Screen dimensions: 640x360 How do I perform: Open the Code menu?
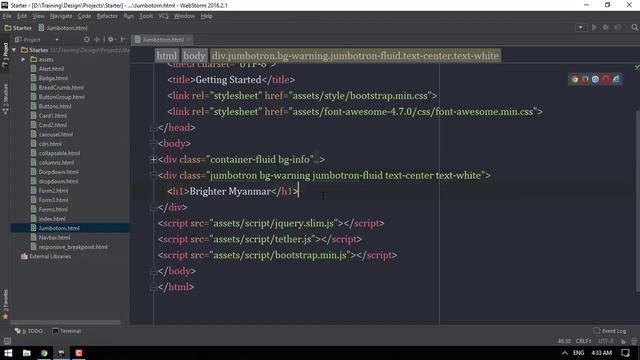(x=84, y=16)
